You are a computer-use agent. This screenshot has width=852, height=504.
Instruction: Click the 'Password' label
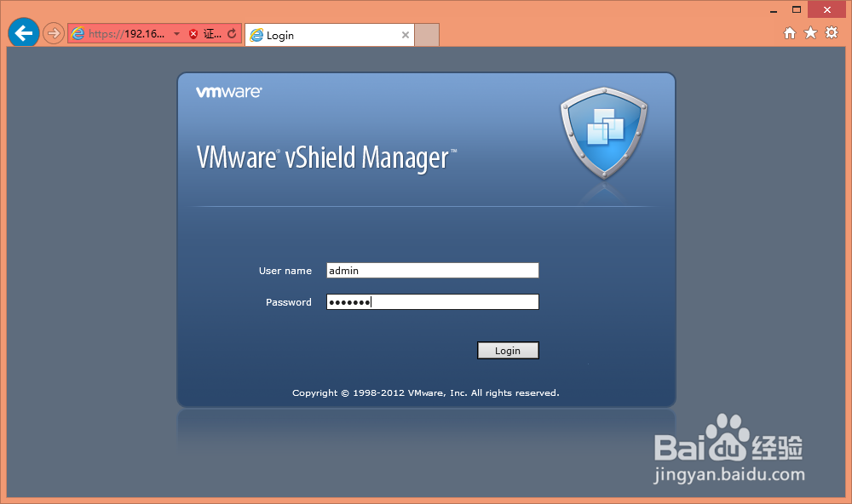[289, 302]
